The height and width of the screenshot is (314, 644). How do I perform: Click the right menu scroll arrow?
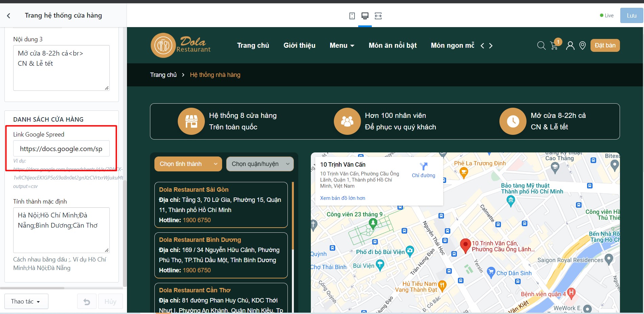pos(491,45)
